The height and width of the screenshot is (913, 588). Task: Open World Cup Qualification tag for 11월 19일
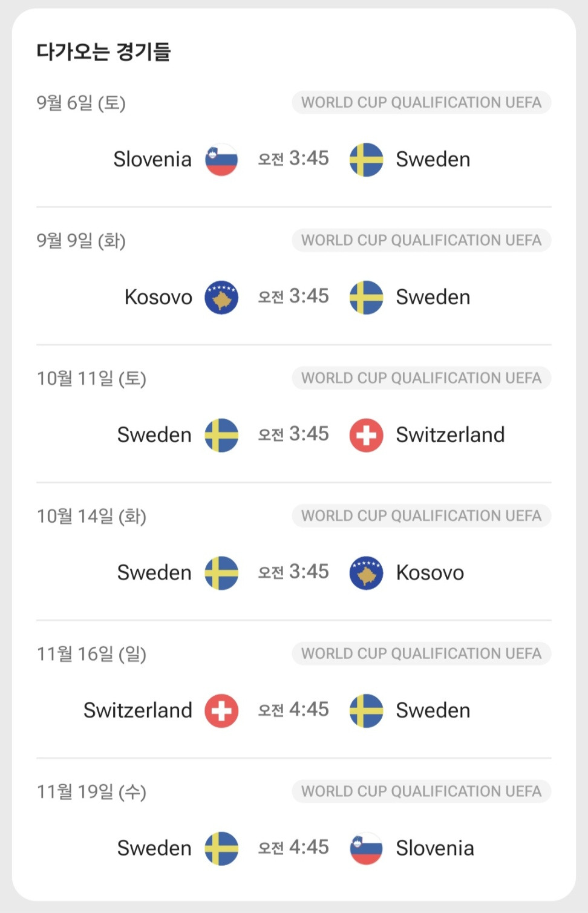(x=422, y=791)
